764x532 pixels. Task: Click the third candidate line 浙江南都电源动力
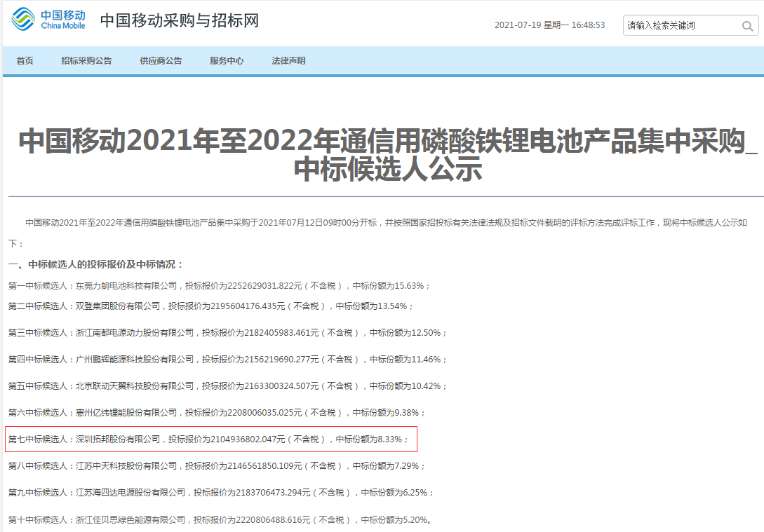(227, 333)
